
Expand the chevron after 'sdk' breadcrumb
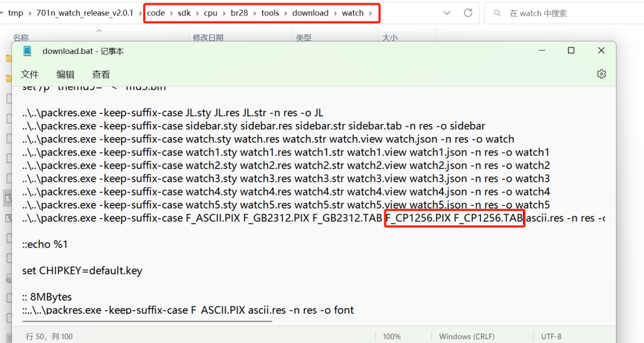pos(197,13)
